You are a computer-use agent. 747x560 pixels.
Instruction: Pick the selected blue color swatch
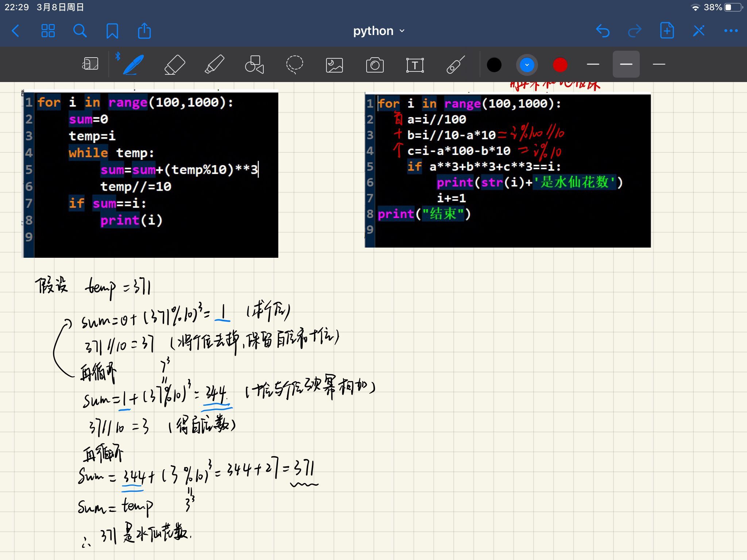click(x=527, y=65)
